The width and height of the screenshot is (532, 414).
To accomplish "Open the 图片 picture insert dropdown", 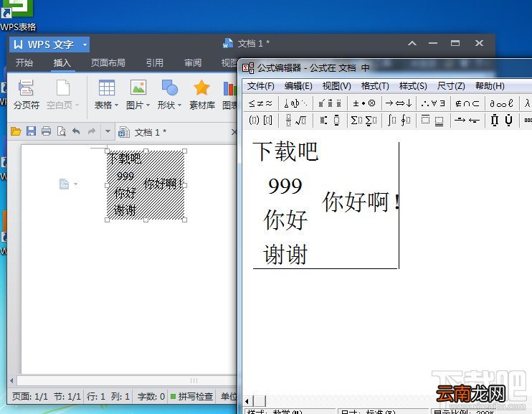I will [x=138, y=95].
